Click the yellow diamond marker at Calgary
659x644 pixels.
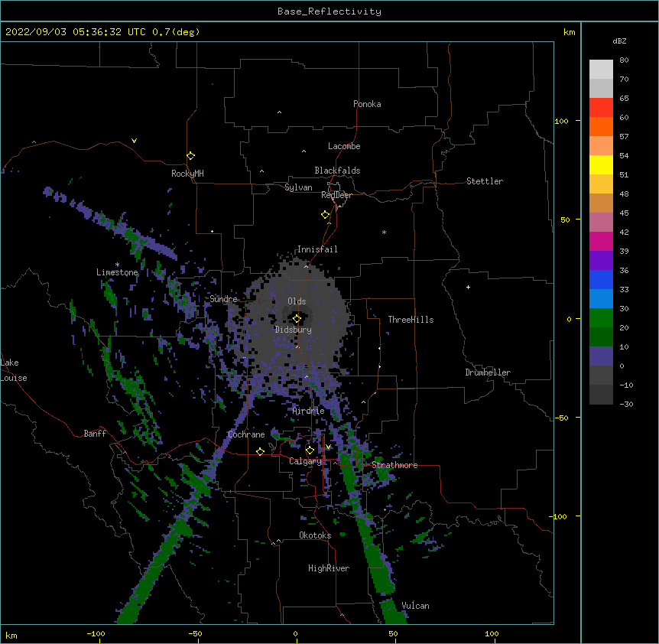[310, 450]
